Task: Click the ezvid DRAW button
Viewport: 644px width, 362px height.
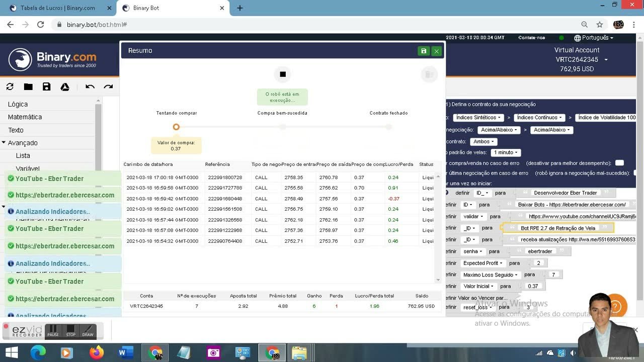Action: 88,331
